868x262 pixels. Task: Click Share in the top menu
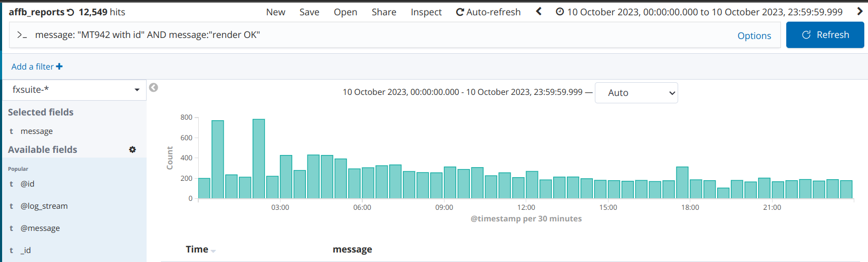(x=384, y=12)
